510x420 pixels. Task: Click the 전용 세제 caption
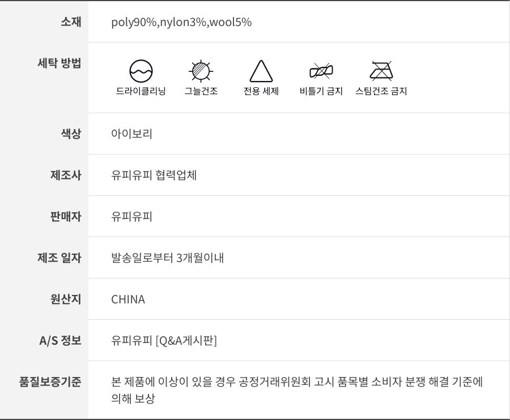[x=261, y=91]
